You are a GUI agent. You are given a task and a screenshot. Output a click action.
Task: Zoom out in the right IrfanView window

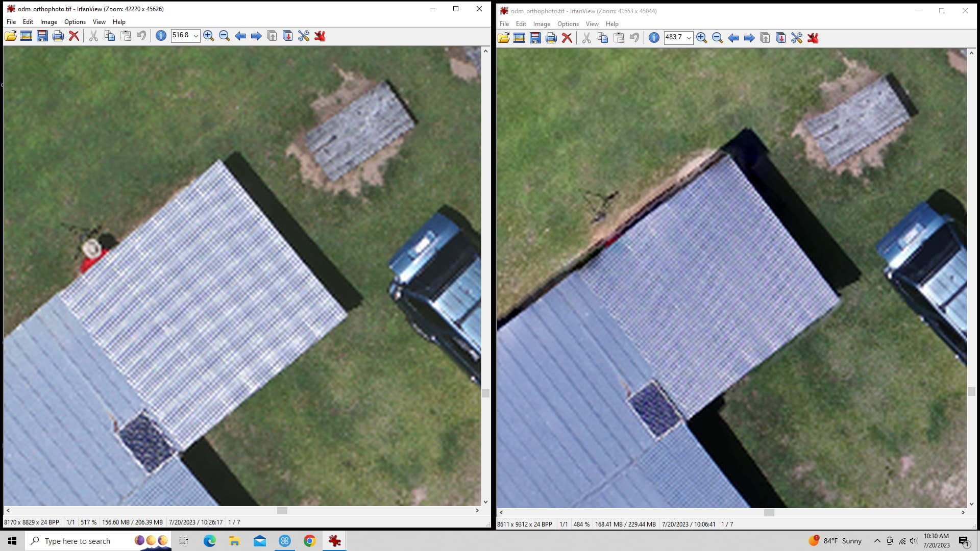[x=717, y=38]
